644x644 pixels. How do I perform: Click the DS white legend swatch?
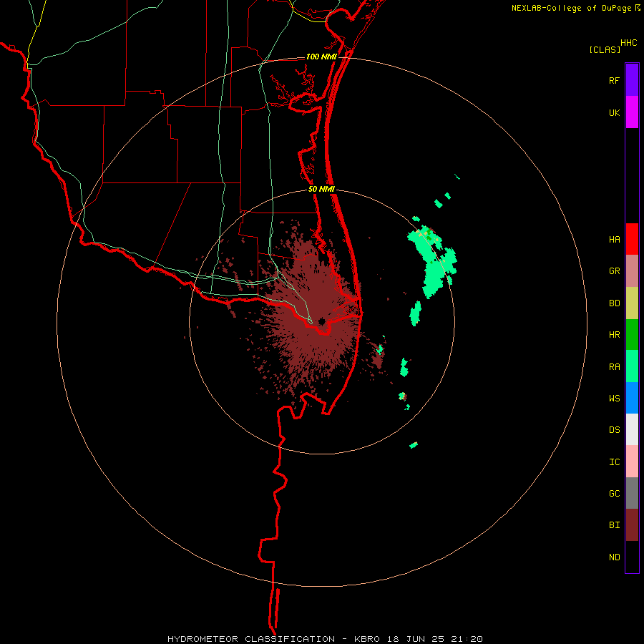pyautogui.click(x=632, y=429)
